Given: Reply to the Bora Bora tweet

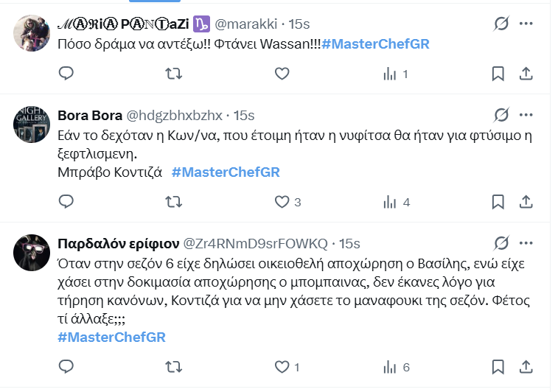Looking at the screenshot, I should tap(66, 202).
